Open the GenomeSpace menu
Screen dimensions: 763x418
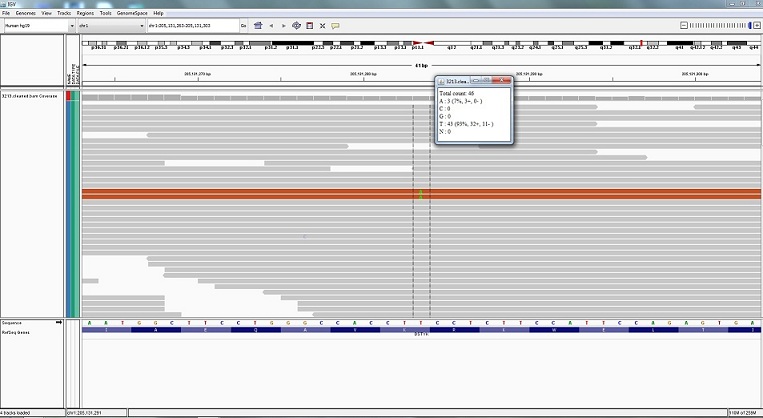pyautogui.click(x=132, y=13)
